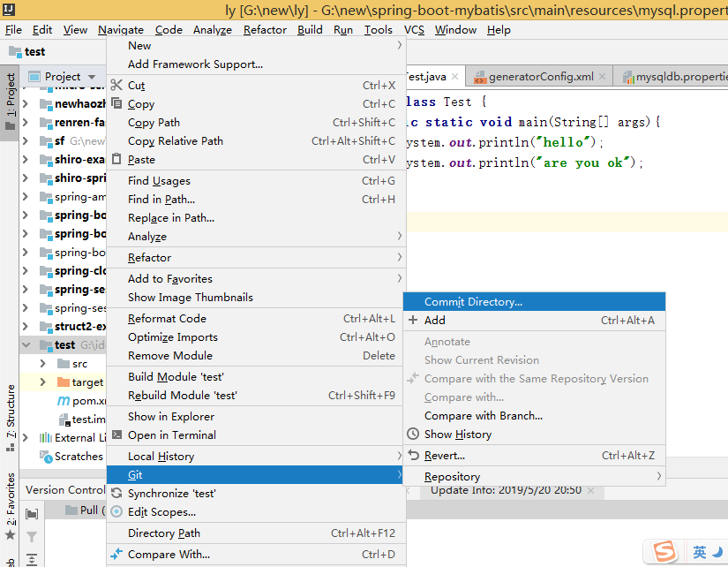Image resolution: width=728 pixels, height=567 pixels.
Task: Click the Open in Terminal icon
Action: click(117, 435)
